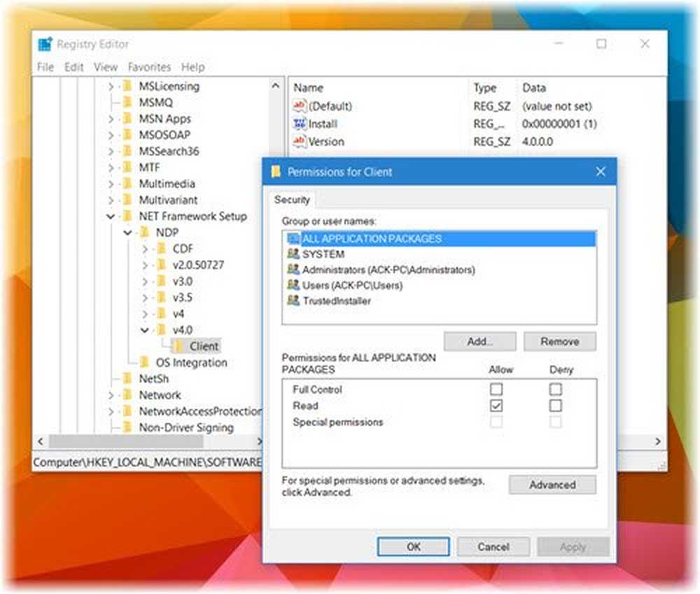Open the File menu
700x594 pixels.
[45, 67]
